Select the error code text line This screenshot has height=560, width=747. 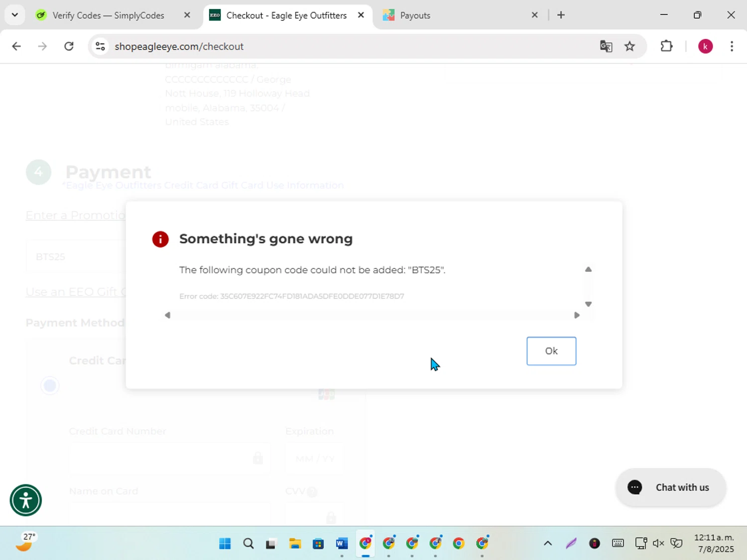[292, 296]
